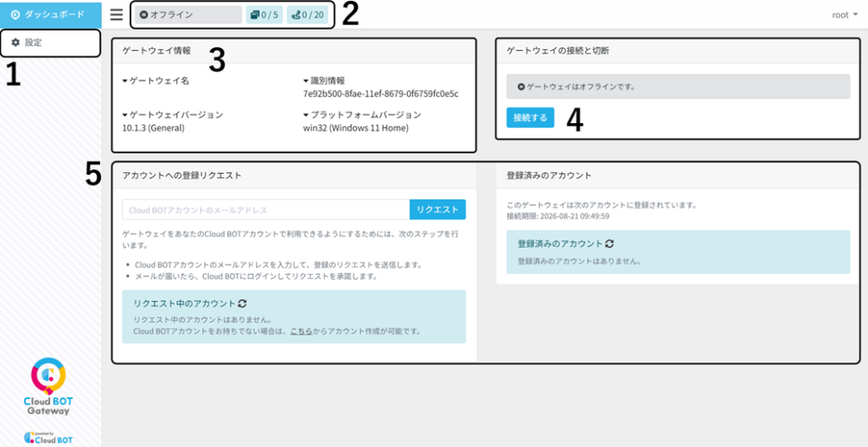Select the text win32 (Windows 11 Home)
This screenshot has width=868, height=447.
(356, 128)
